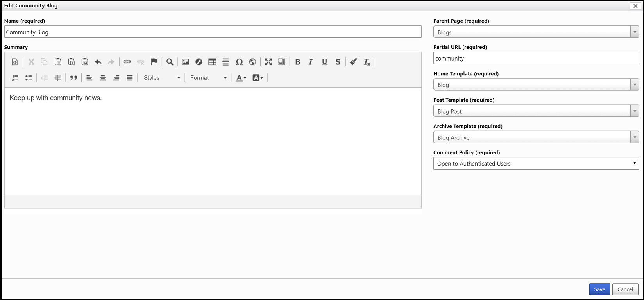Viewport: 644px width, 300px height.
Task: Insert a bulleted list
Action: click(29, 78)
